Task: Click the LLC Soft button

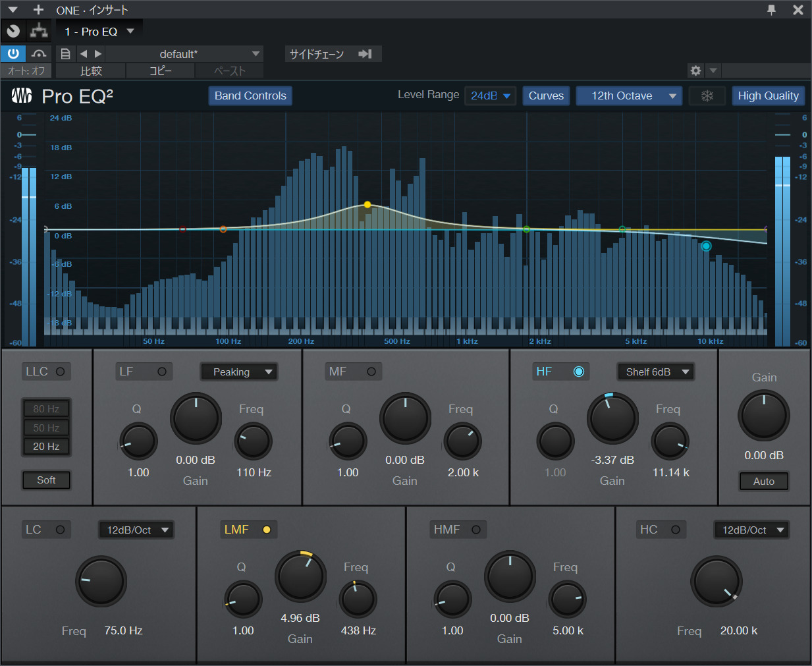Action: click(x=46, y=480)
